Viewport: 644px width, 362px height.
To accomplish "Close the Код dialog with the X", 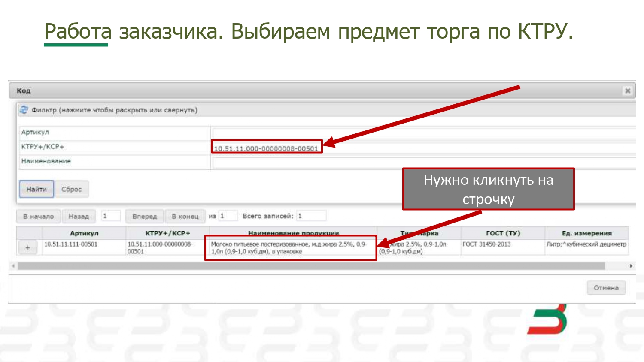I will [627, 90].
